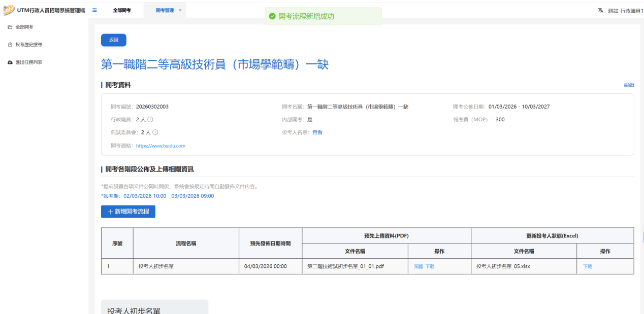This screenshot has height=314, width=644.
Task: Click the UTM logo icon
Action: click(9, 10)
